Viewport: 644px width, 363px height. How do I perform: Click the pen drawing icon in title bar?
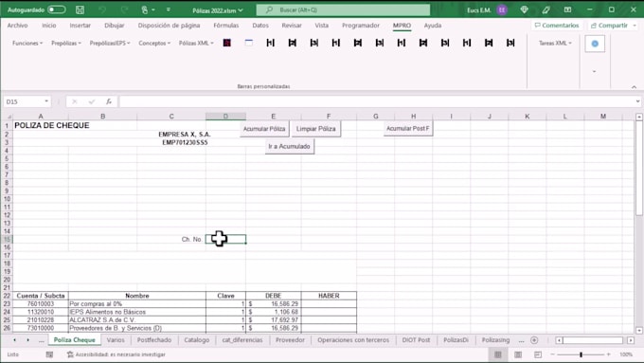coord(546,9)
